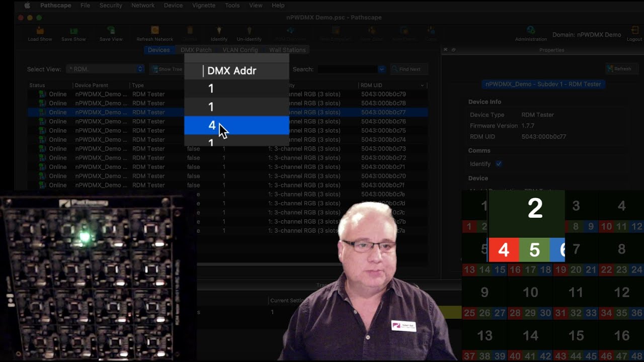Viewport: 644px width, 362px height.
Task: Open the Pathscape application menu
Action: point(56,5)
